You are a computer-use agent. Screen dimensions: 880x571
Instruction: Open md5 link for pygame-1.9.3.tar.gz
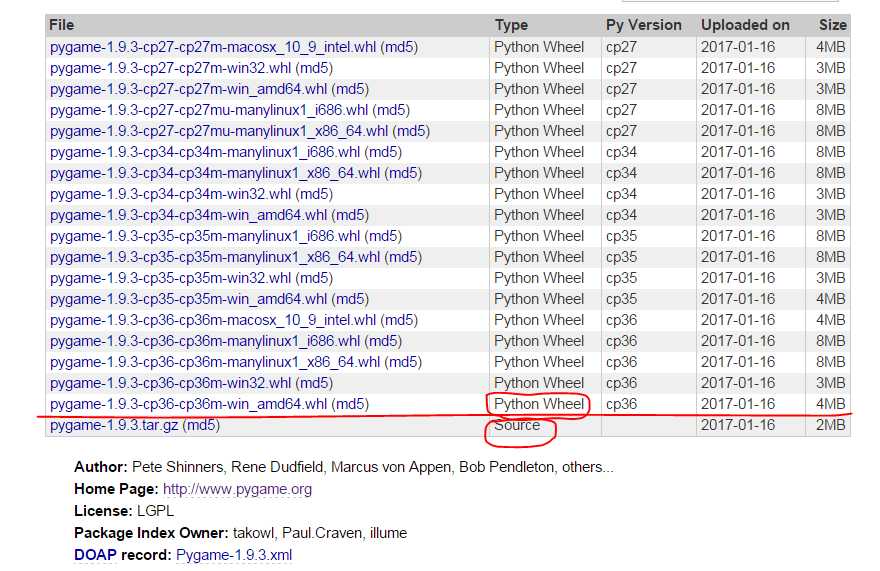coord(201,426)
